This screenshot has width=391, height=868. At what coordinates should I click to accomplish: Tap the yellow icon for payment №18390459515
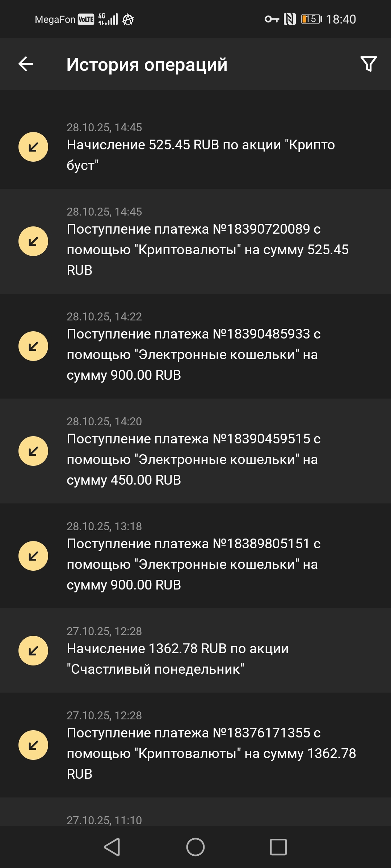33,451
